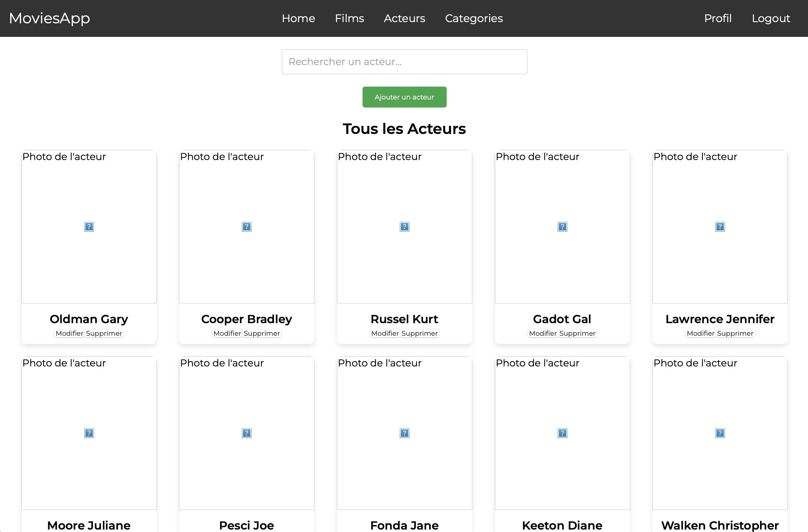Select the Lawrence Jennifer name heading

point(720,319)
